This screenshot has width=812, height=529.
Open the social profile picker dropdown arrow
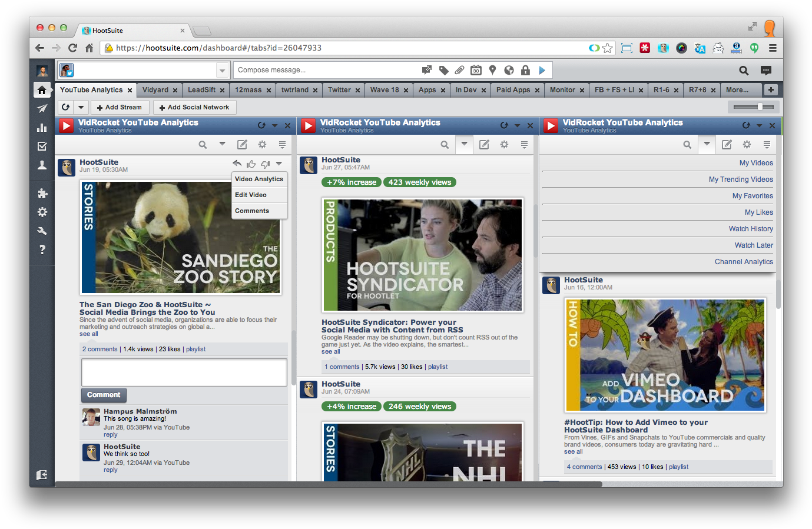[222, 71]
